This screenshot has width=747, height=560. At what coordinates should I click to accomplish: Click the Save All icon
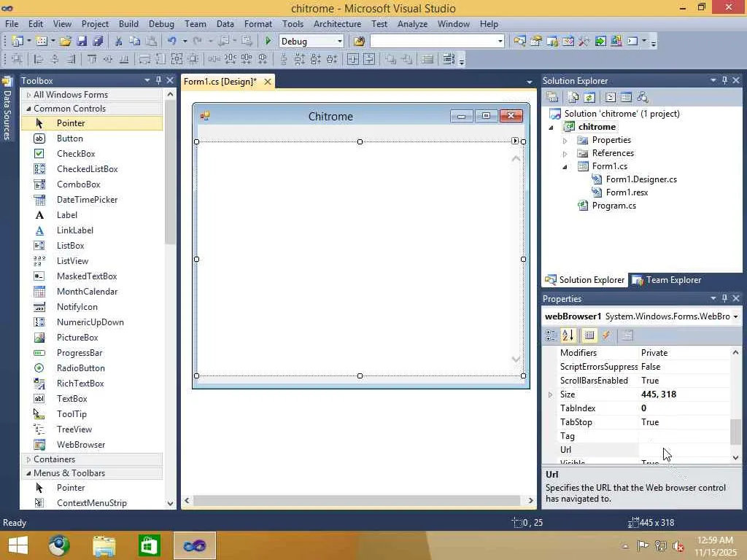tap(98, 42)
